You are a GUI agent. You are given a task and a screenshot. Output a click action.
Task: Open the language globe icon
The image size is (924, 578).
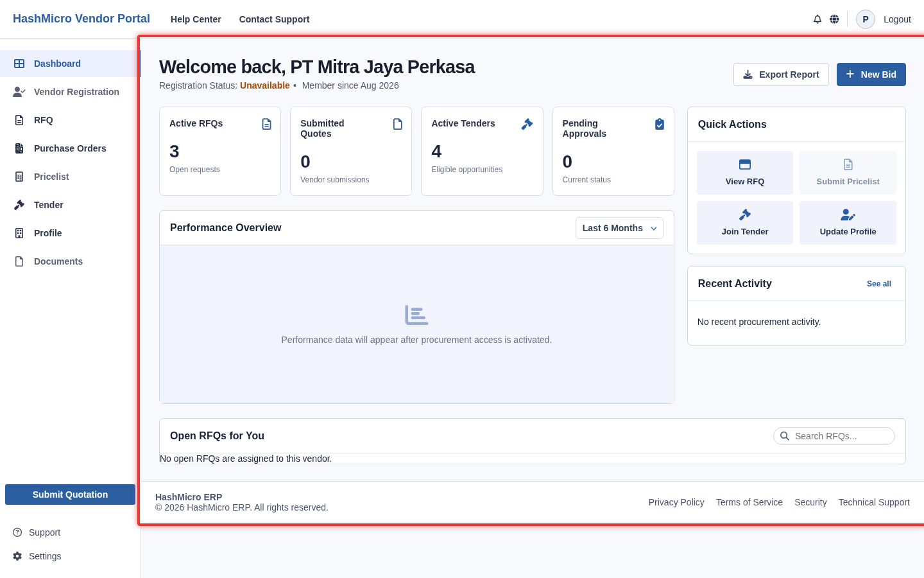(834, 19)
